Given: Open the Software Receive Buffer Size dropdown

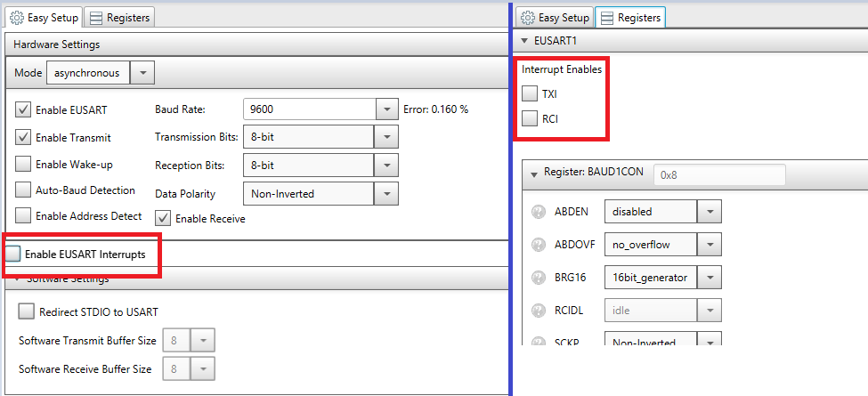Looking at the screenshot, I should coord(203,368).
